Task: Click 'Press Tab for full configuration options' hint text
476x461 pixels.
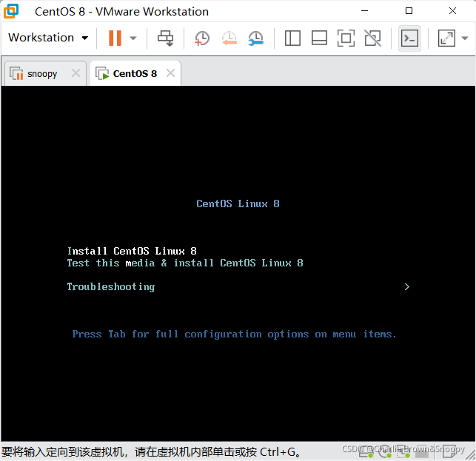Action: click(x=235, y=334)
